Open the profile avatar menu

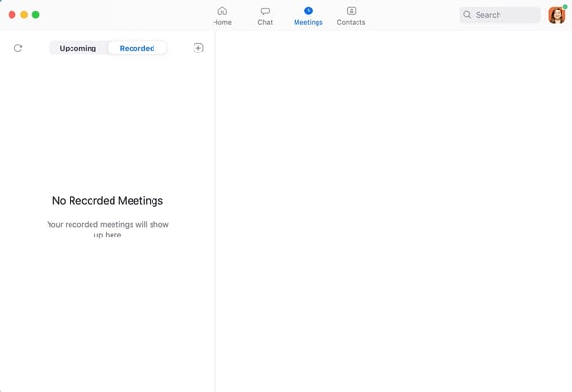(556, 16)
